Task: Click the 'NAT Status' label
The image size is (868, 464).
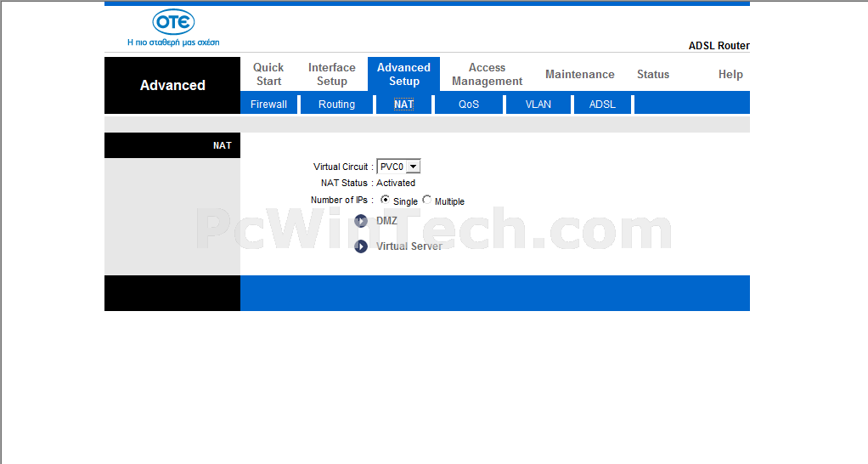Action: (x=344, y=183)
